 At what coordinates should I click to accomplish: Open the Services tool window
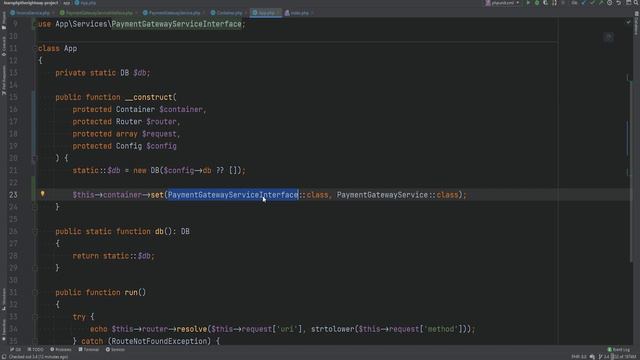[115, 350]
